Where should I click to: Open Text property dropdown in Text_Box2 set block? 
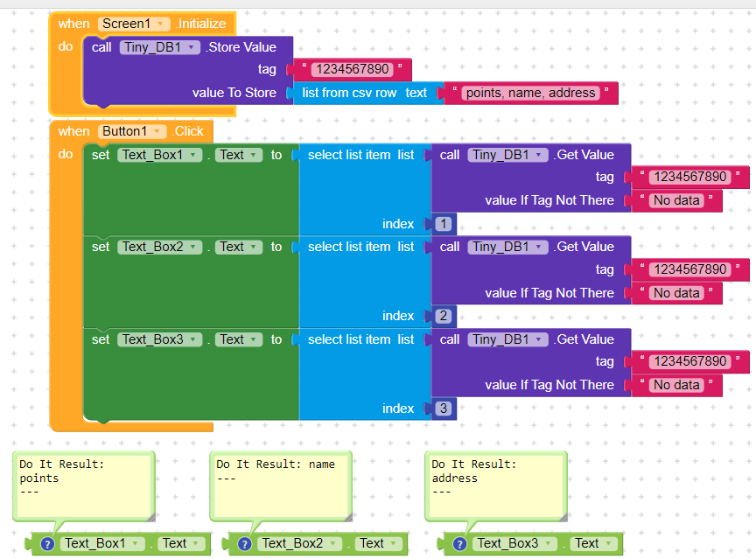pyautogui.click(x=239, y=247)
